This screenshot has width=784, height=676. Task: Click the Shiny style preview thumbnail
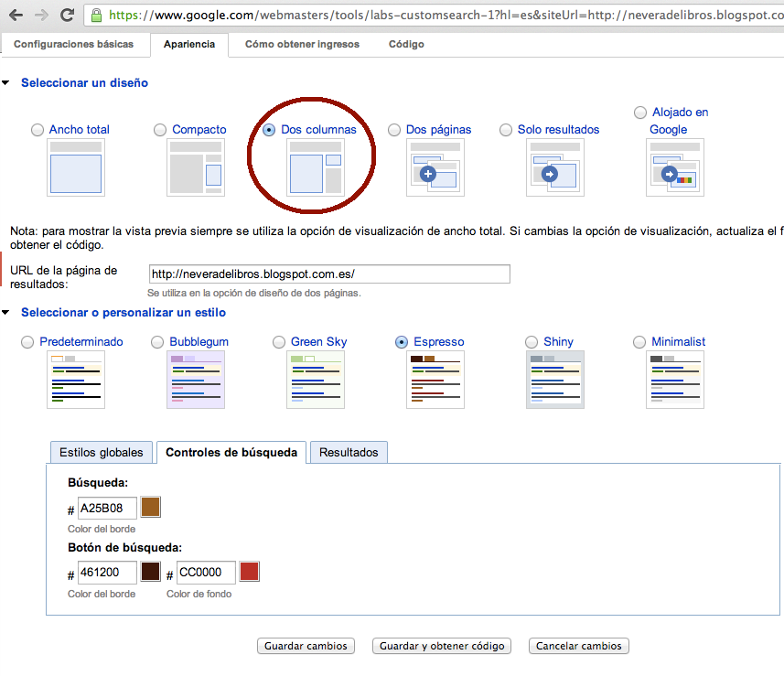click(x=555, y=380)
